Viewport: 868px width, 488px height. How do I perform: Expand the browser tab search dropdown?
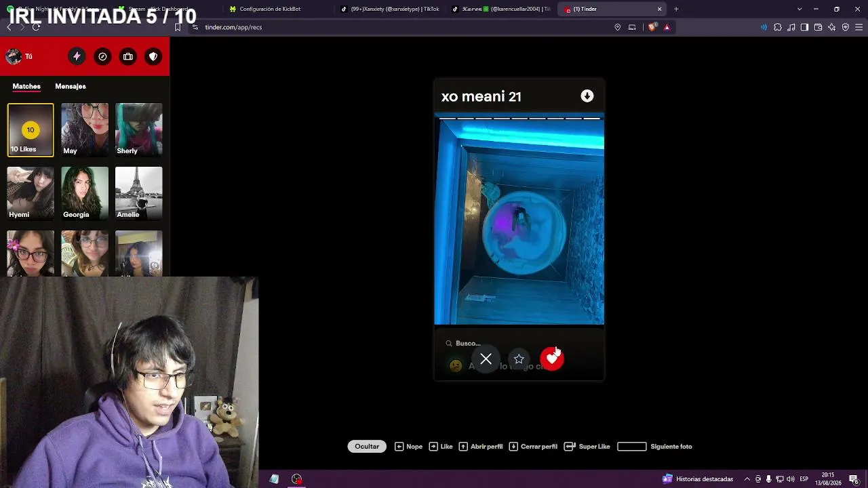[x=800, y=9]
